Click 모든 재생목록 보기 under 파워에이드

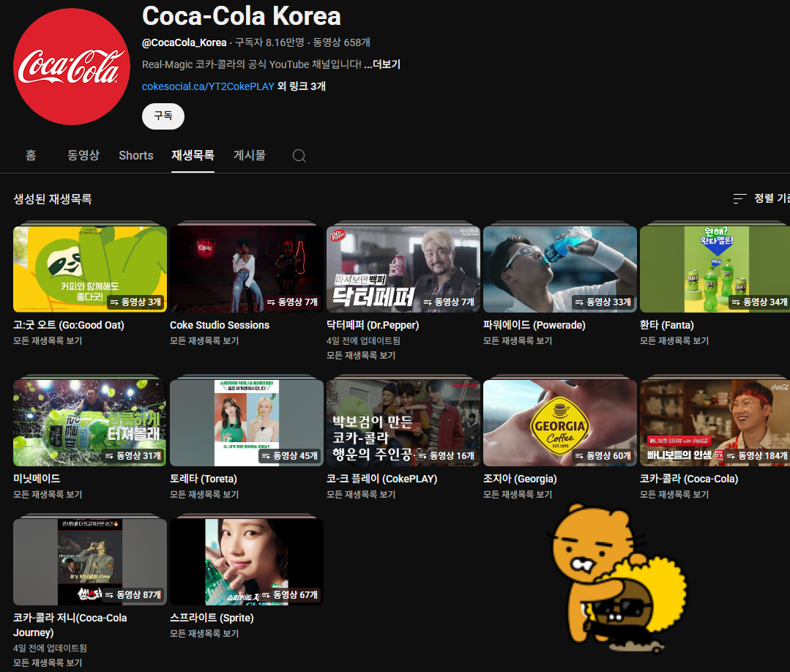point(518,340)
